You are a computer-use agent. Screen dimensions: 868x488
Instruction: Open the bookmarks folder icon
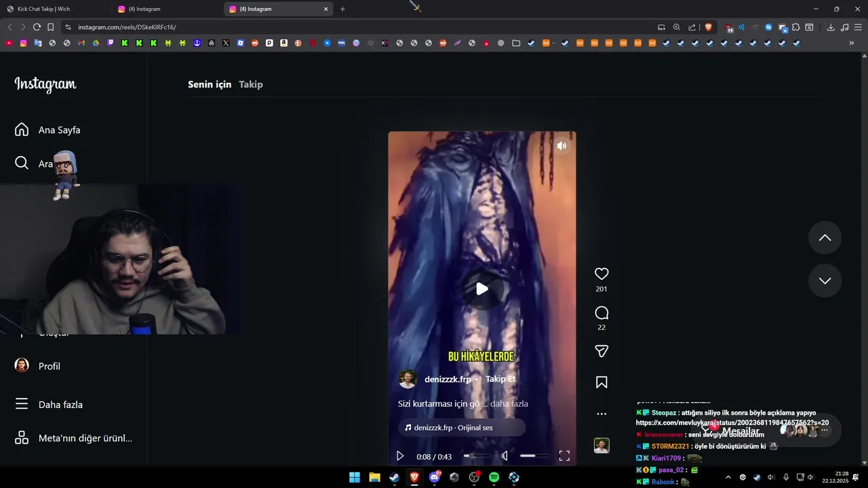[x=516, y=43]
